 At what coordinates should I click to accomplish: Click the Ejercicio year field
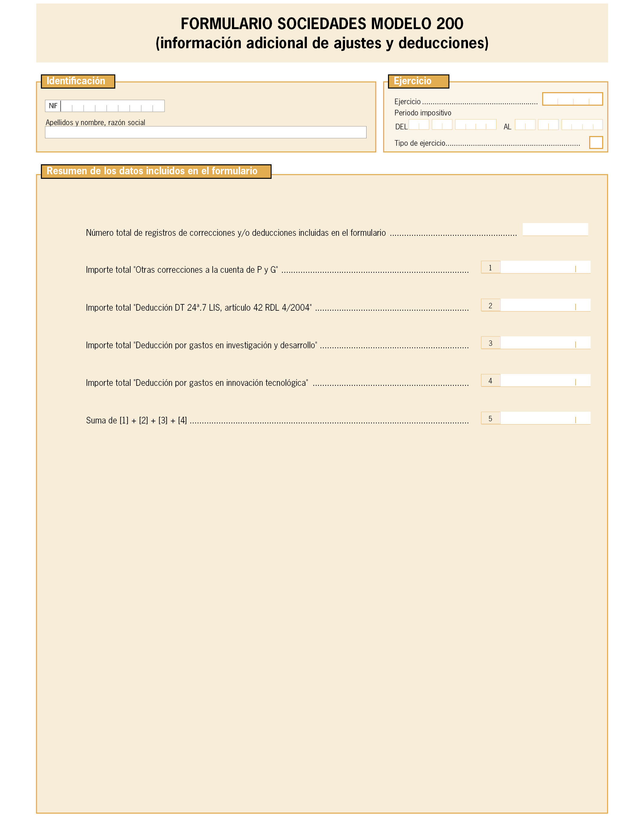point(573,99)
